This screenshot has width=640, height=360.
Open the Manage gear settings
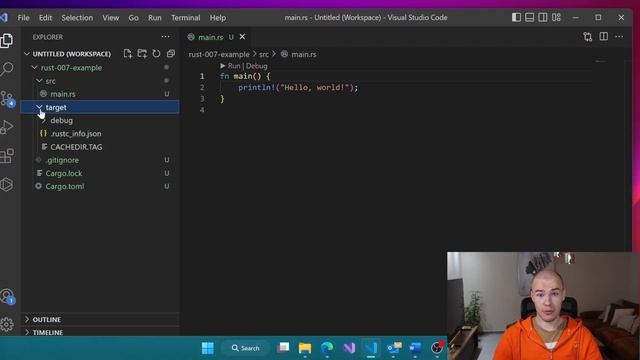7,324
